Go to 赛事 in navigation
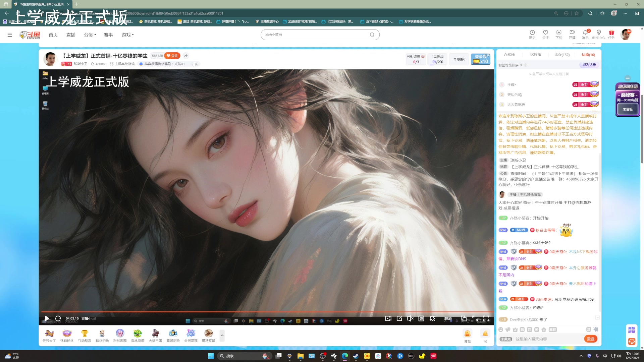644x362 pixels. 108,35
